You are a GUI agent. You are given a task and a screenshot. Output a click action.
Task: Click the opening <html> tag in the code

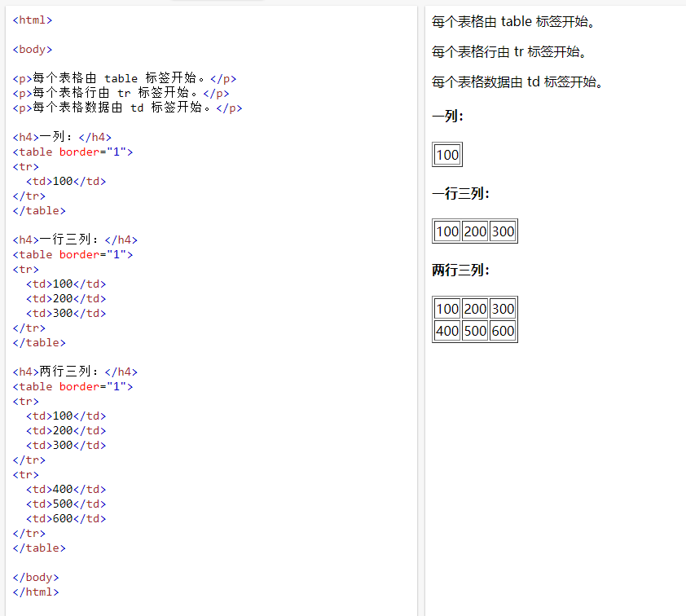pos(32,20)
